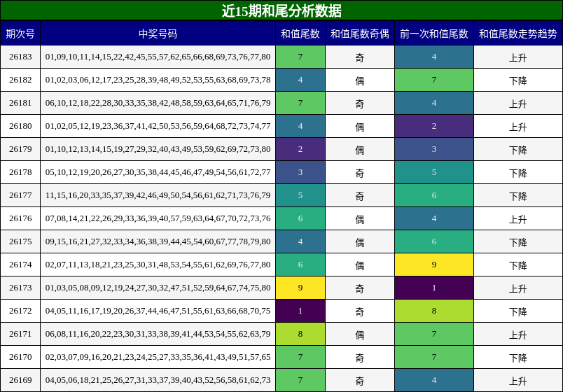Select period number 26172
This screenshot has height=392, width=563.
click(20, 311)
